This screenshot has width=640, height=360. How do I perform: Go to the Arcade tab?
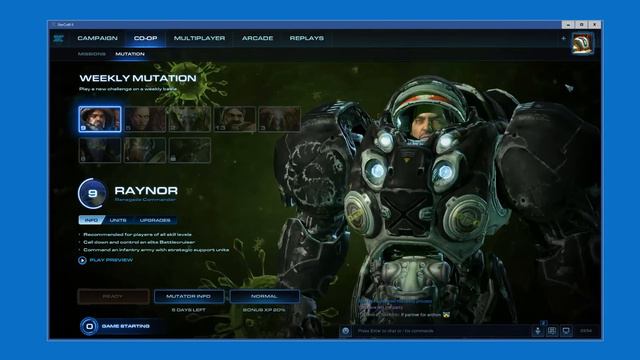257,38
